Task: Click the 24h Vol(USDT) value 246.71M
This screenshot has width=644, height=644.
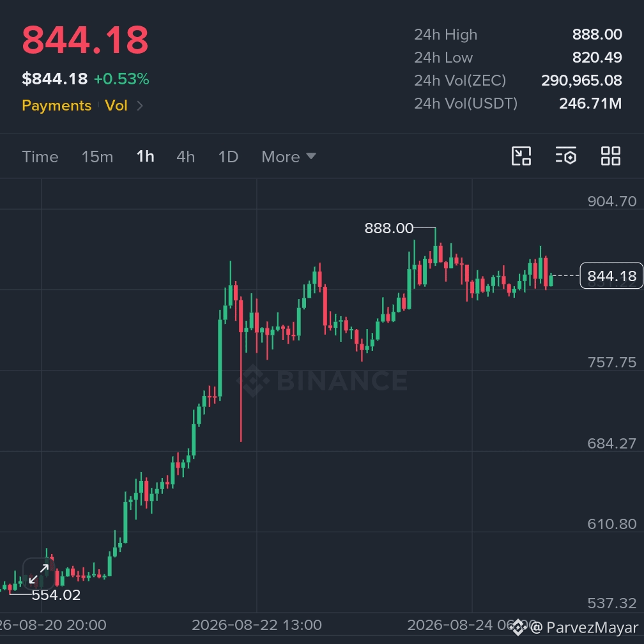Action: [590, 103]
